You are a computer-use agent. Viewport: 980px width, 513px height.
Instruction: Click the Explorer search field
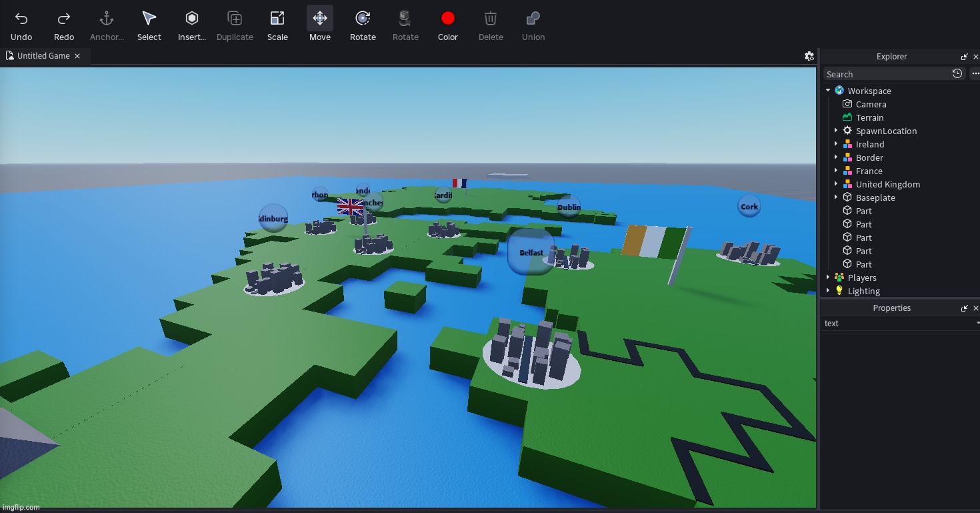tap(885, 74)
